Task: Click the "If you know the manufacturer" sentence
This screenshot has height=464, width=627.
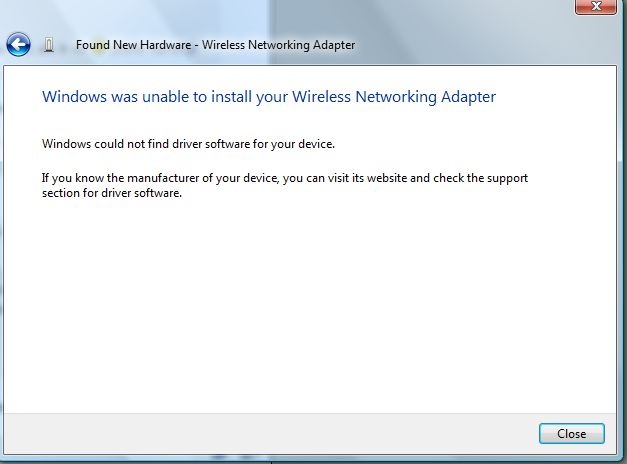Action: [x=284, y=178]
